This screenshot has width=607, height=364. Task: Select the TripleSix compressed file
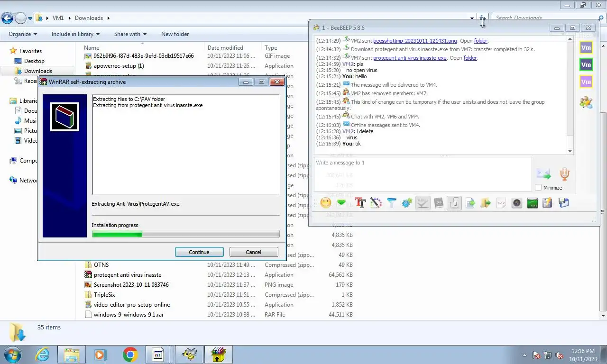104,295
